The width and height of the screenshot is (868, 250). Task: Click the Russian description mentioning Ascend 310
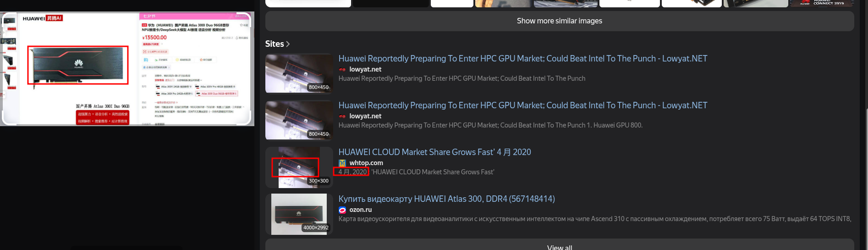[x=595, y=219]
